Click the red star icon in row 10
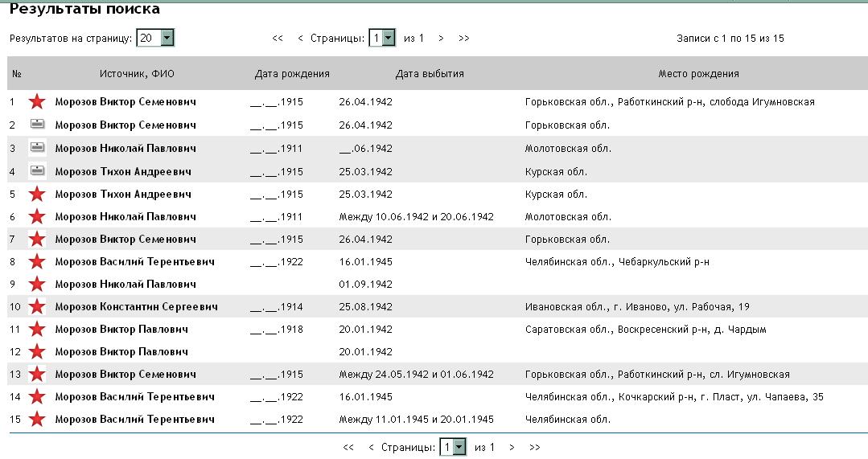This screenshot has height=459, width=868. 37,306
